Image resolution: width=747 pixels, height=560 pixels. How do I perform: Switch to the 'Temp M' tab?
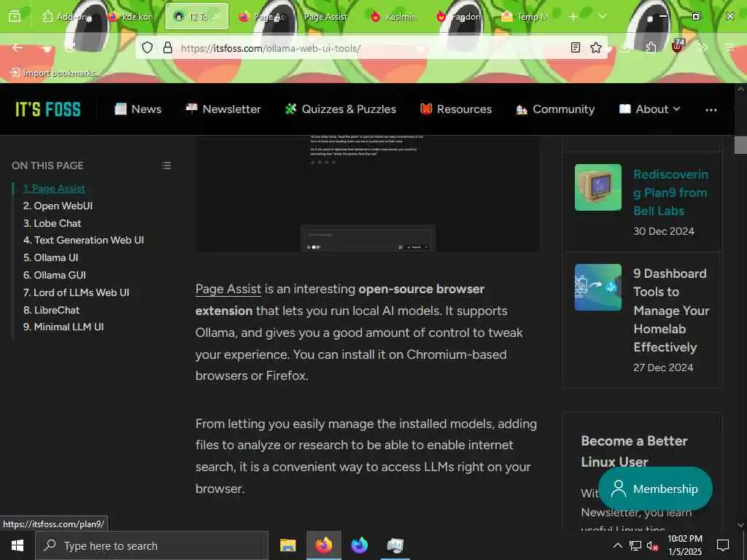525,17
